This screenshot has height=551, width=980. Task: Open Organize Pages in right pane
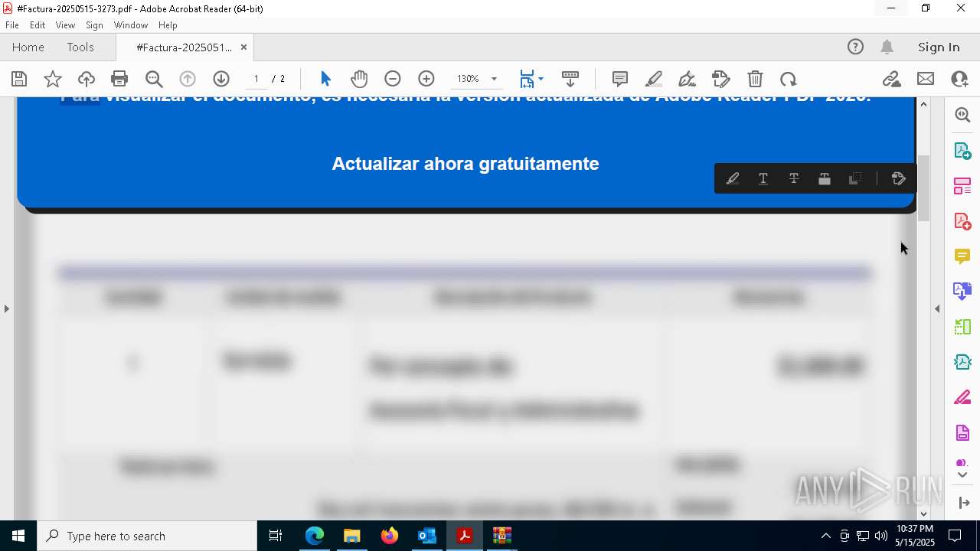coord(962,186)
